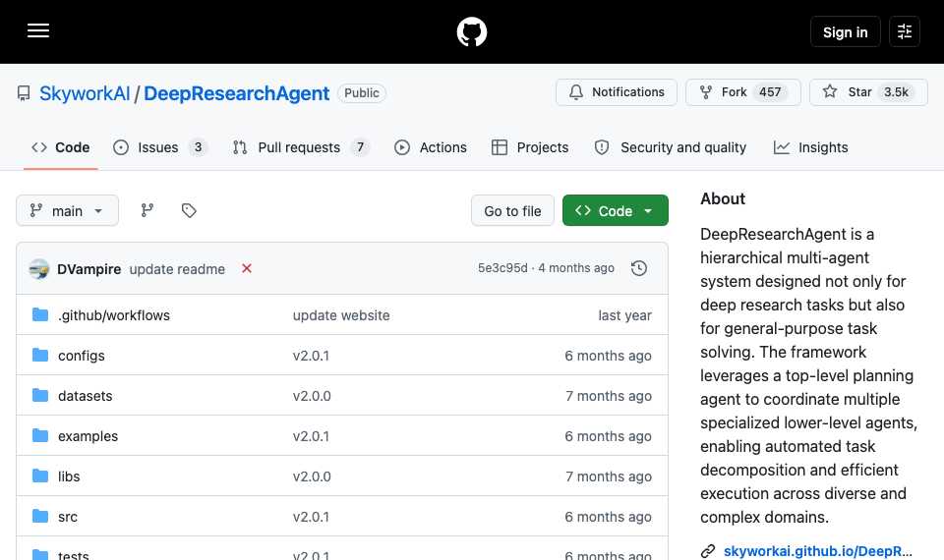Select the Code tab

61,147
